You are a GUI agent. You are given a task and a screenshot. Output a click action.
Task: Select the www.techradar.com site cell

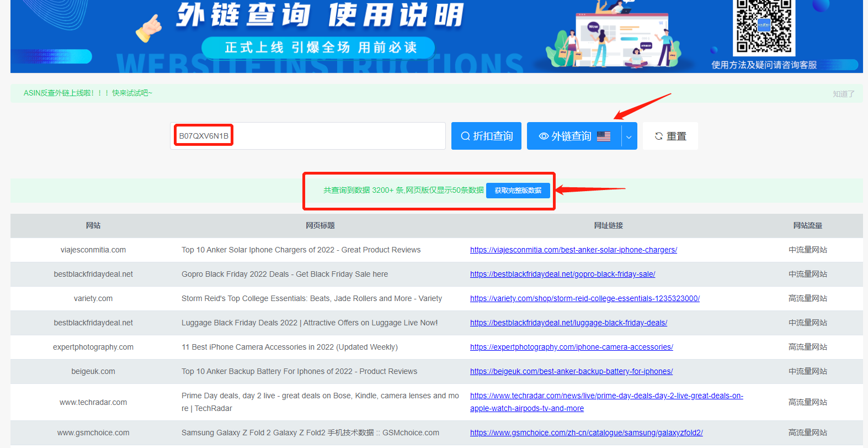pos(93,402)
